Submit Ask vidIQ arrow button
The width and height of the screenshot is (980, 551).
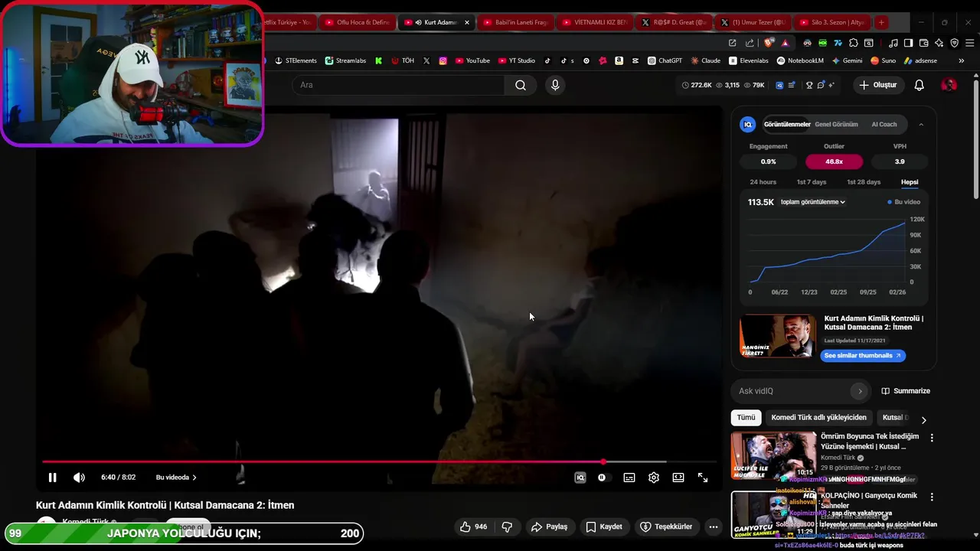tap(860, 391)
